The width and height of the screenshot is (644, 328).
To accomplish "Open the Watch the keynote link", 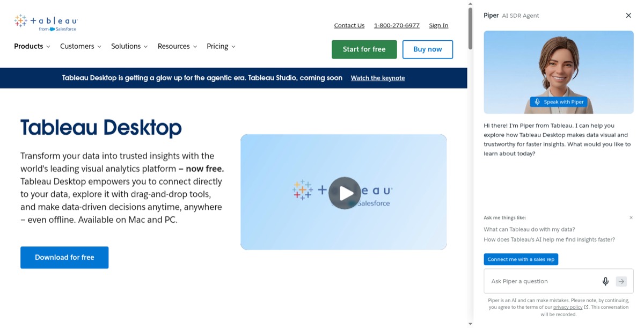I will pos(378,78).
